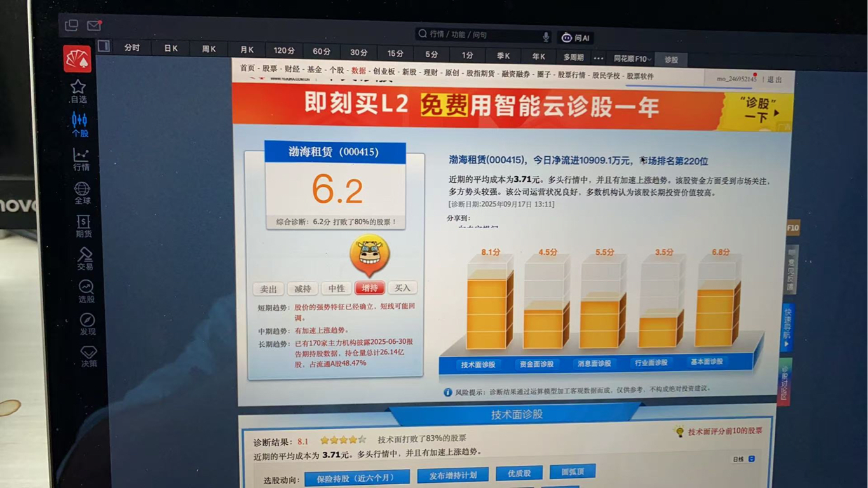
Task: Click the 资金面诊股 bar label
Action: (x=536, y=364)
